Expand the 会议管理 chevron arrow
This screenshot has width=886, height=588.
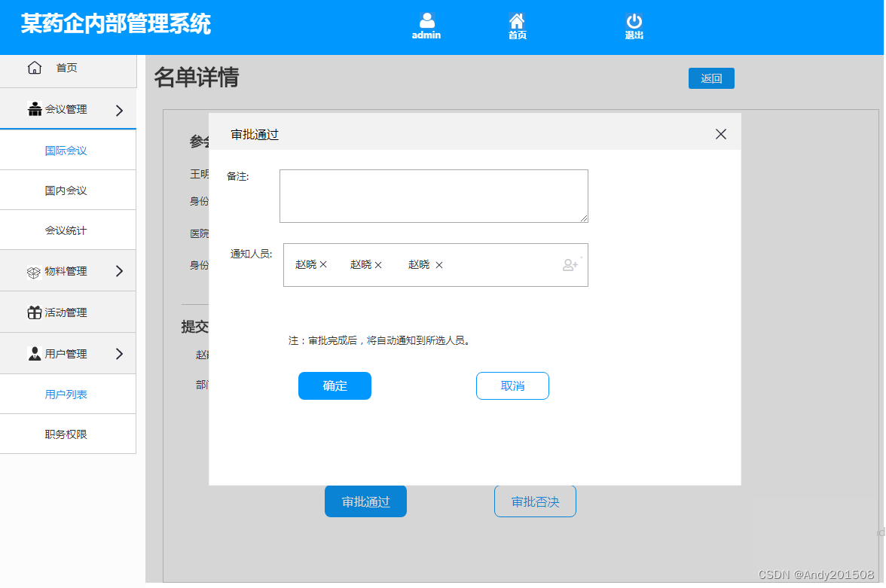(x=118, y=108)
